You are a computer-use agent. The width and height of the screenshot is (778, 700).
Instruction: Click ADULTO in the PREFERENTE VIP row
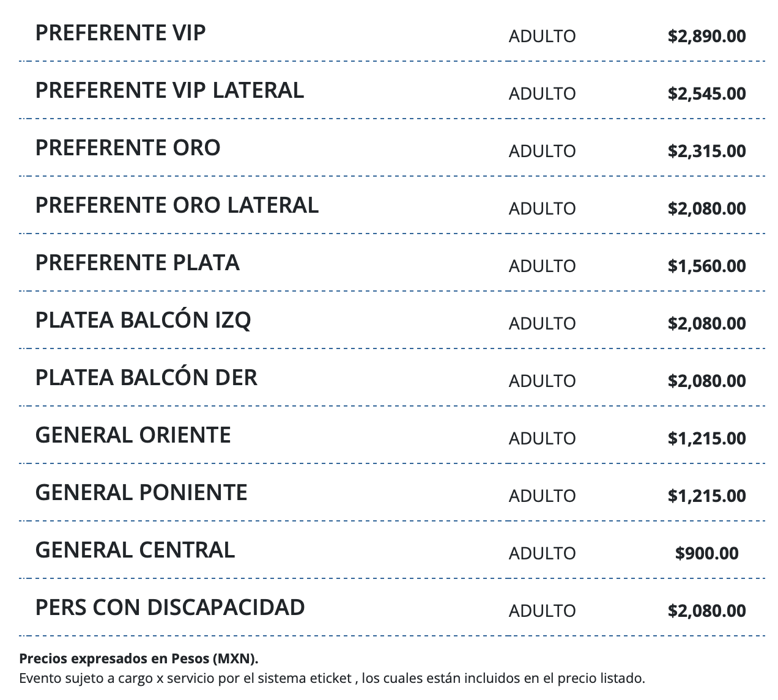542,36
